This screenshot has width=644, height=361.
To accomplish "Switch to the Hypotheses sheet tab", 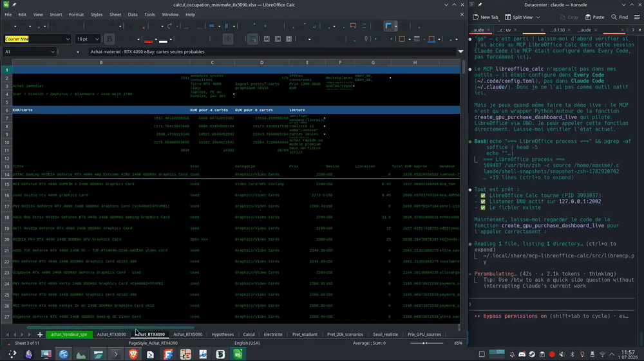I will click(223, 335).
